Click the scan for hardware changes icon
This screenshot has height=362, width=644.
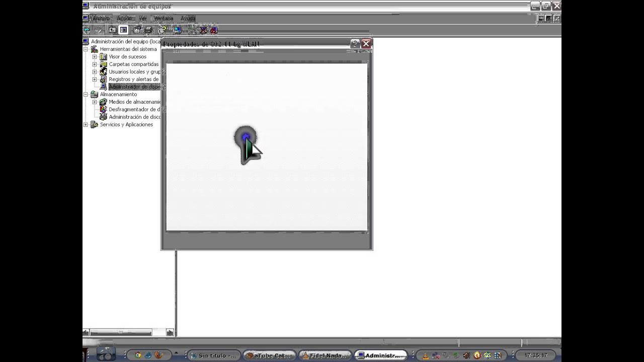coord(179,30)
